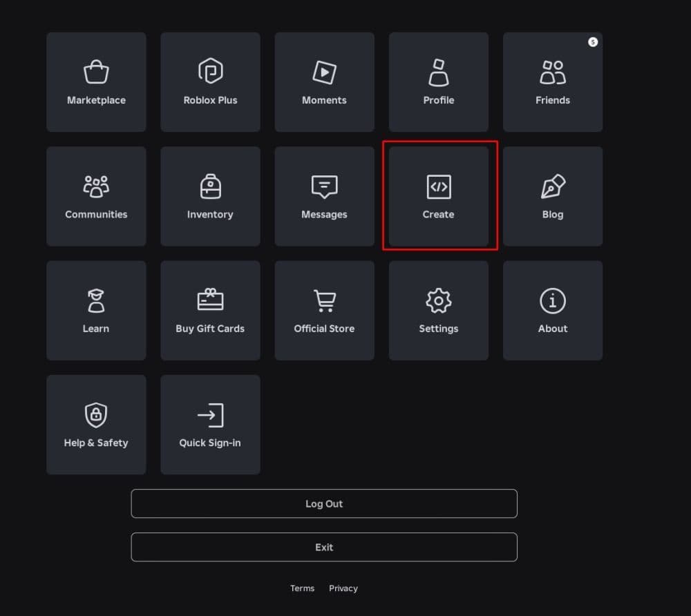Open the Official Store cart tile
Image resolution: width=691 pixels, height=616 pixels.
point(324,311)
